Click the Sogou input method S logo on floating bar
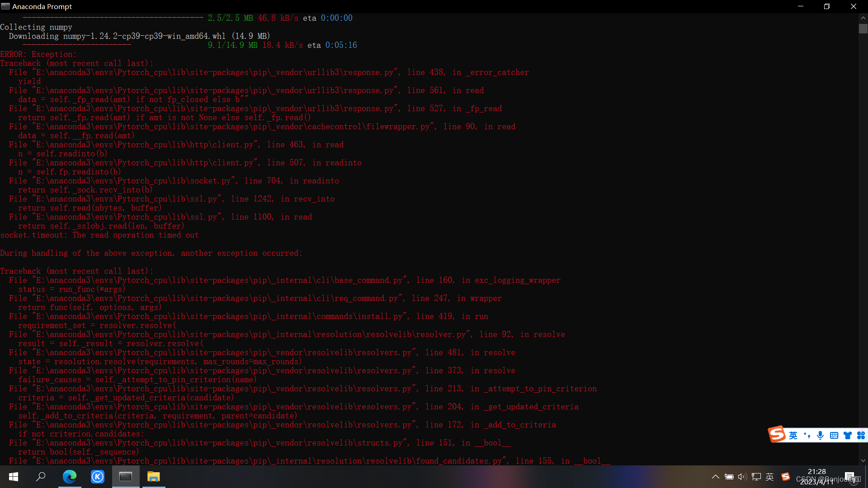The height and width of the screenshot is (488, 868). tap(777, 435)
